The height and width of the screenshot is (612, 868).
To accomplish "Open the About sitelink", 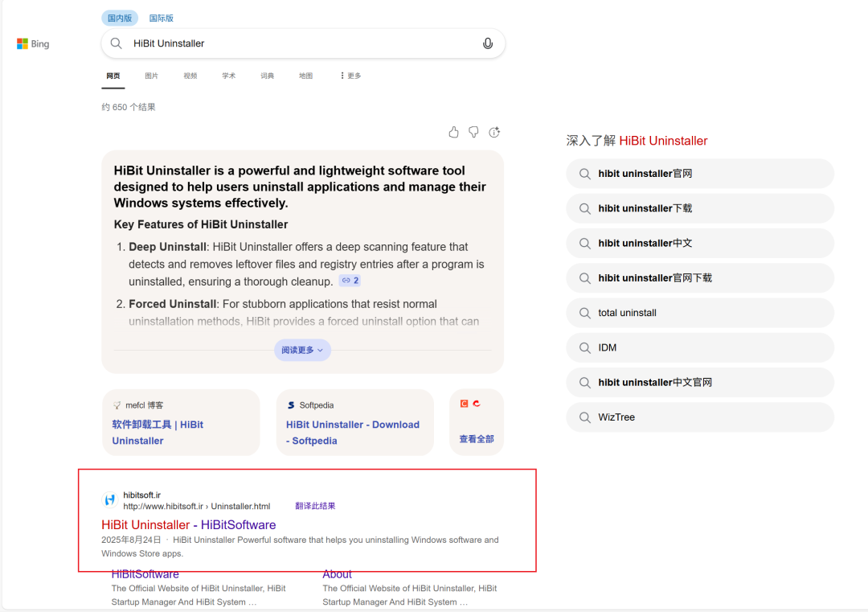I will 337,574.
